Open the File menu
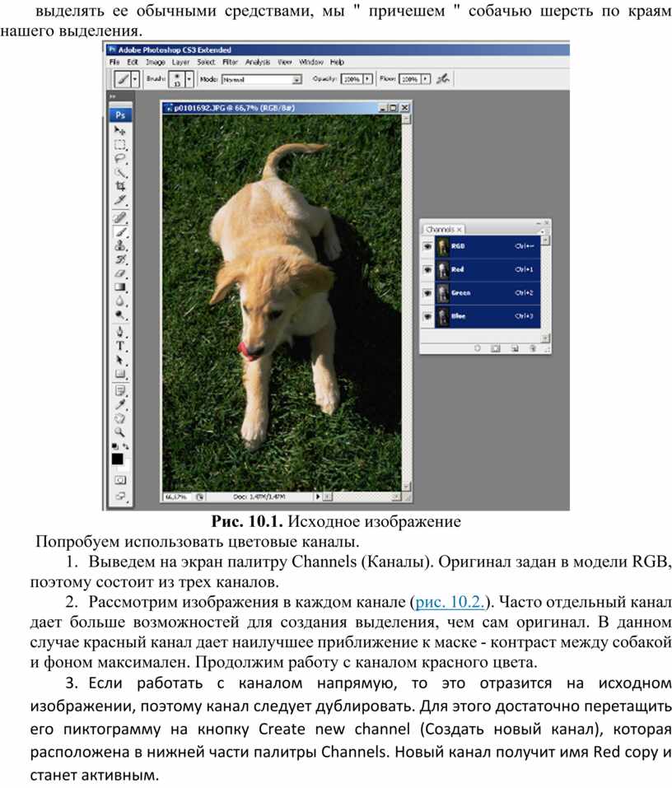672x788 pixels. pos(114,62)
